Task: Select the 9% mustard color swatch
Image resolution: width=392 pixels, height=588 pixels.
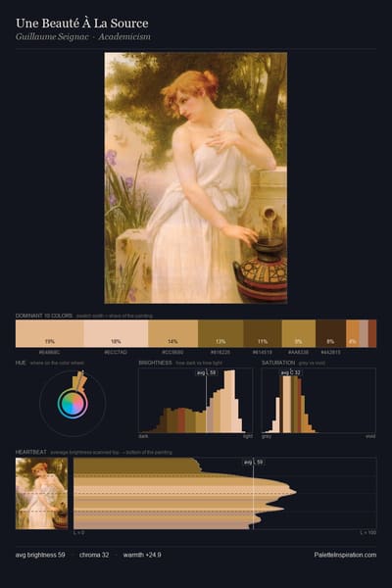Action: click(x=299, y=333)
